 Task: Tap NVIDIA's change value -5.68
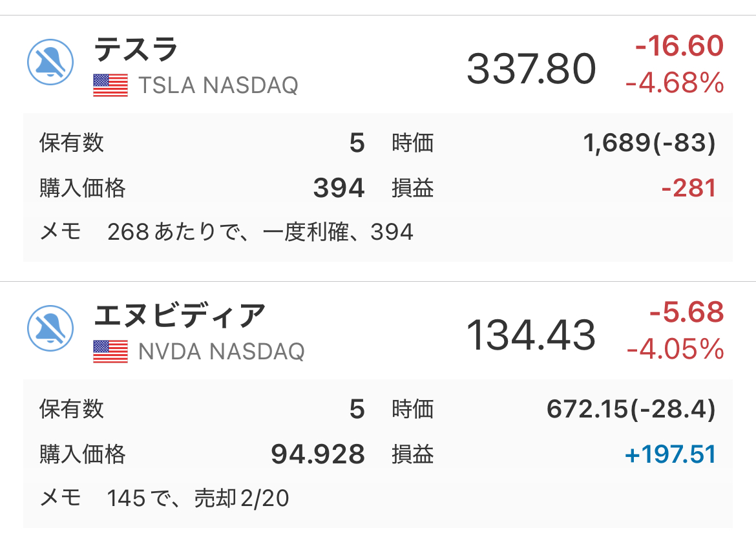[x=687, y=312]
